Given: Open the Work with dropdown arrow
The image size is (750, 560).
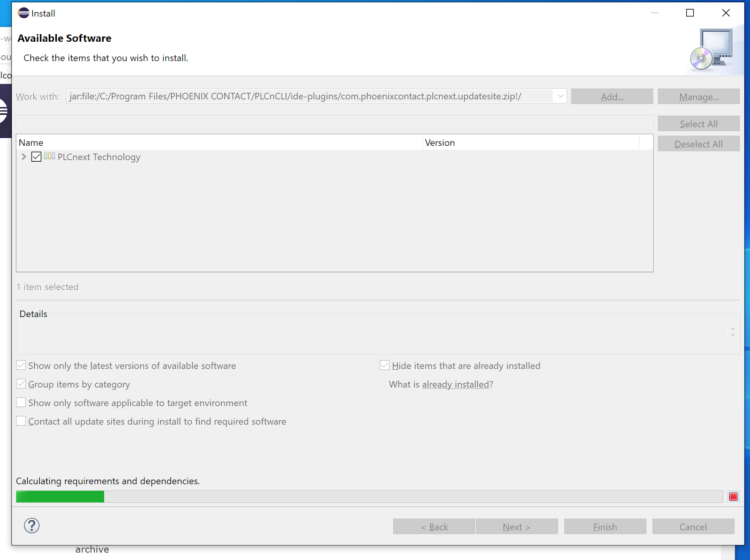Looking at the screenshot, I should tap(560, 96).
